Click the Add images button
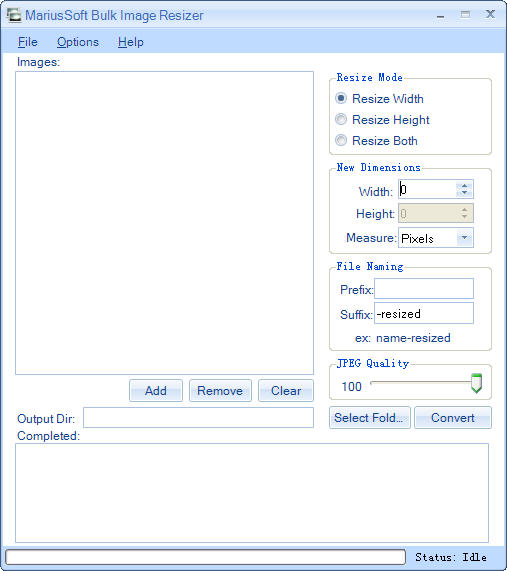 coord(156,390)
